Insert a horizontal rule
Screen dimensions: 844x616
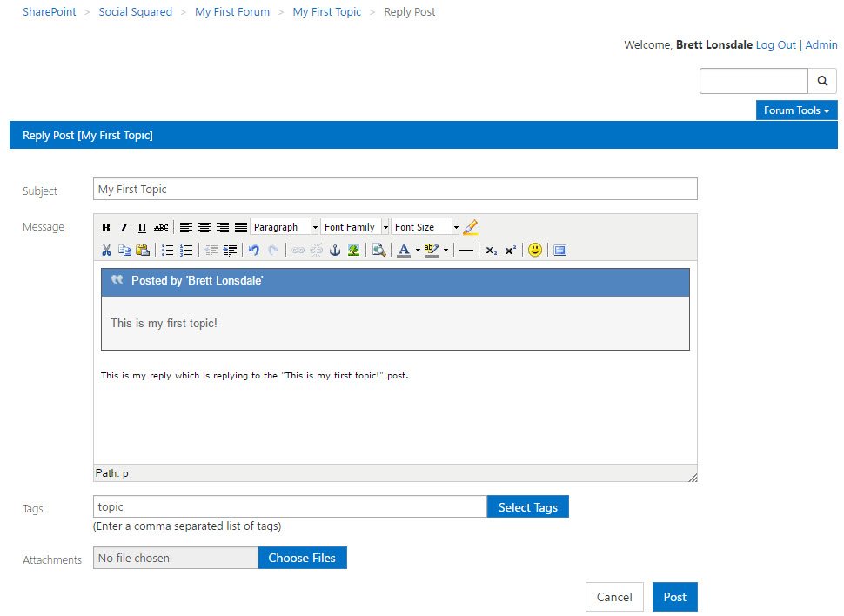click(x=466, y=250)
